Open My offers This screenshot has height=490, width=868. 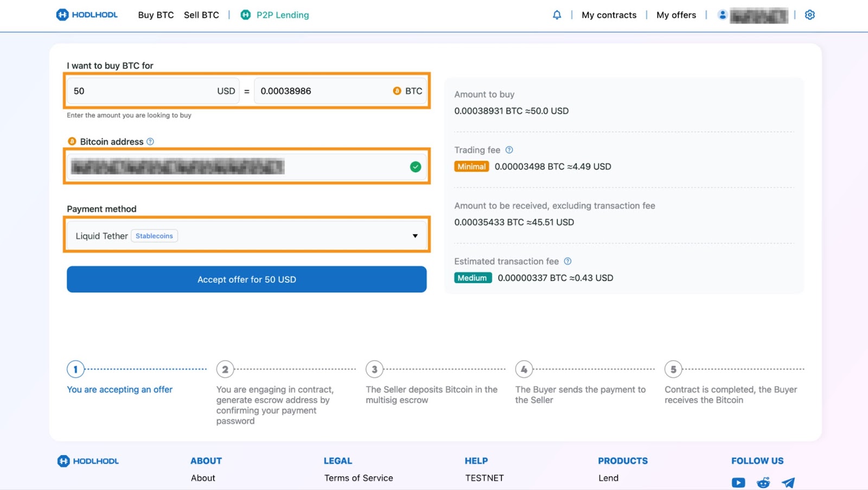[x=676, y=15]
